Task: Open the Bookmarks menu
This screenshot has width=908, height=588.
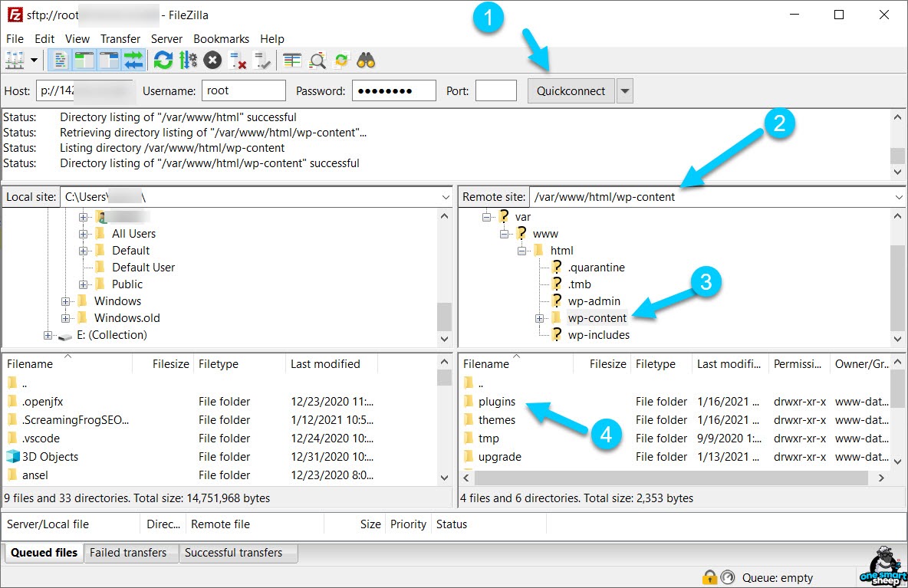Action: [221, 39]
